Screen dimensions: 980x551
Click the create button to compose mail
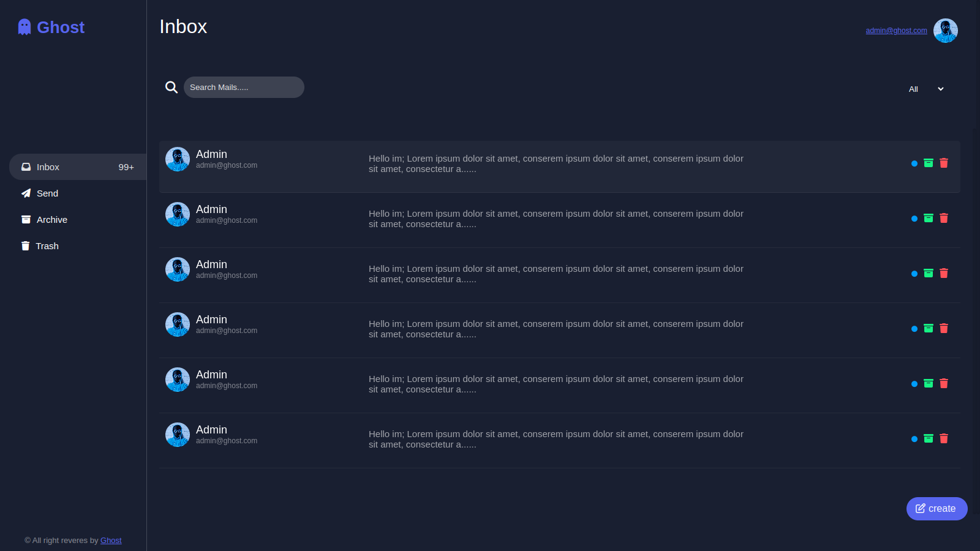tap(937, 509)
